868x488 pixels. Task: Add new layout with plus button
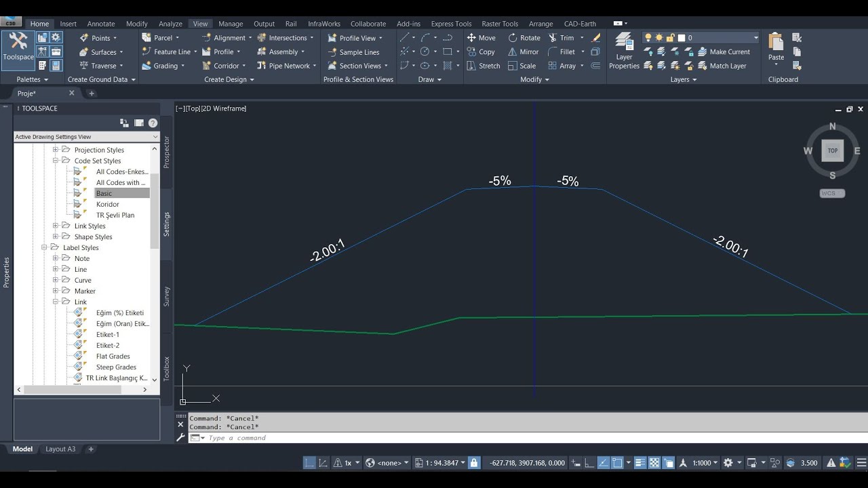pos(91,449)
